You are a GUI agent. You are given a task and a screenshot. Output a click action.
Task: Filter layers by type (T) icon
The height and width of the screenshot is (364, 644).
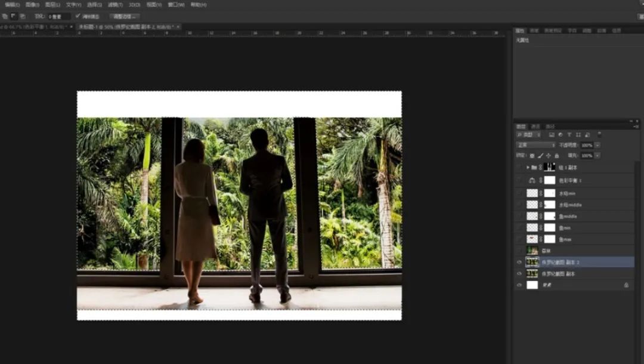click(569, 135)
